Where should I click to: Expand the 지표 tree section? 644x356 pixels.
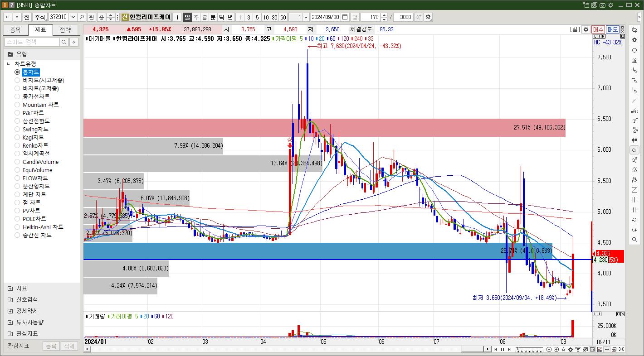pos(10,288)
